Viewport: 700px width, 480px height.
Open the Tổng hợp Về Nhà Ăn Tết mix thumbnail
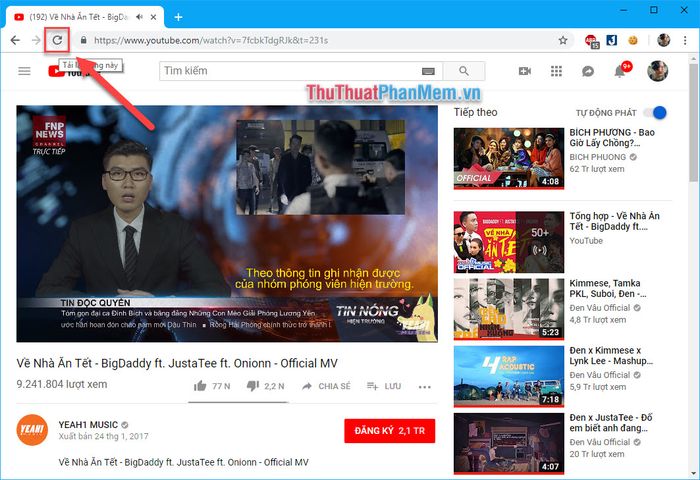coord(509,242)
